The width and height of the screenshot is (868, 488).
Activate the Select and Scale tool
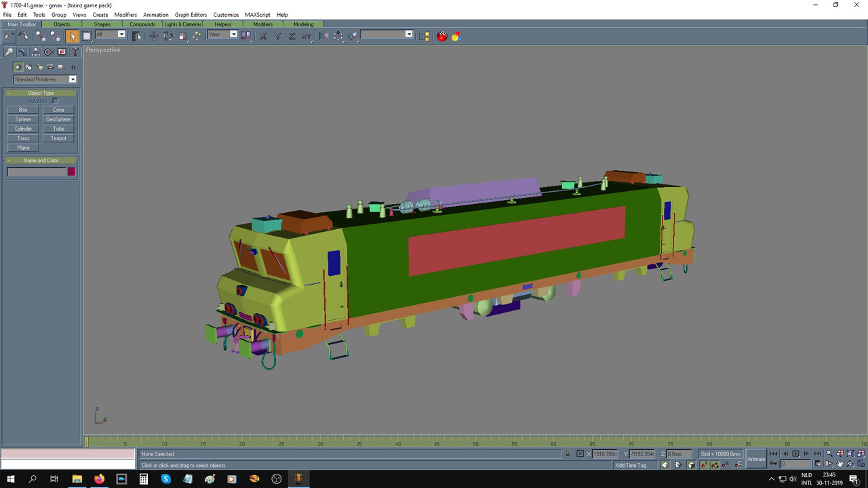click(x=182, y=36)
